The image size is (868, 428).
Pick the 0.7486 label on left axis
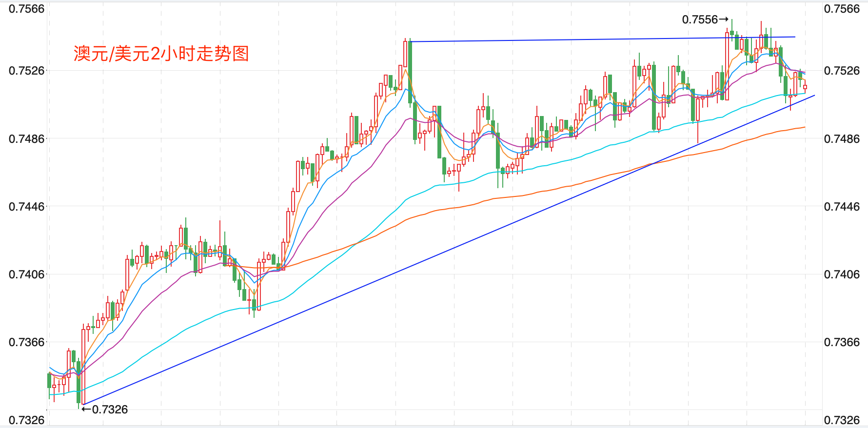[26, 139]
